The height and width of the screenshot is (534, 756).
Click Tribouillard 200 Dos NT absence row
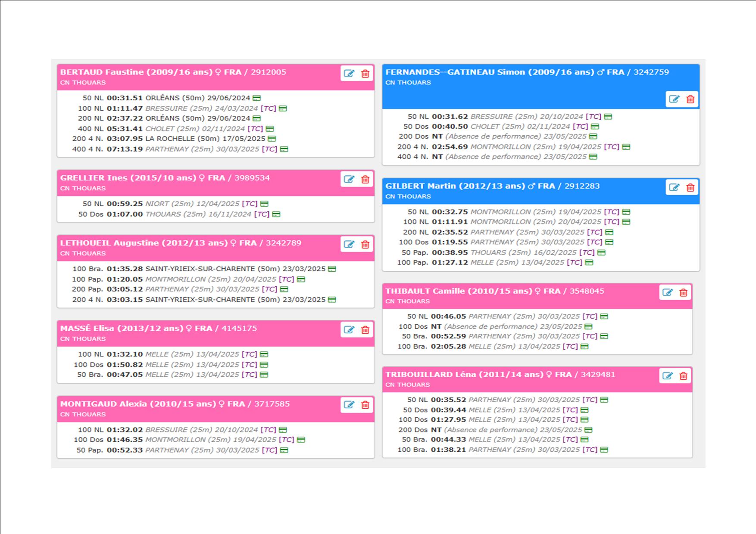(495, 430)
